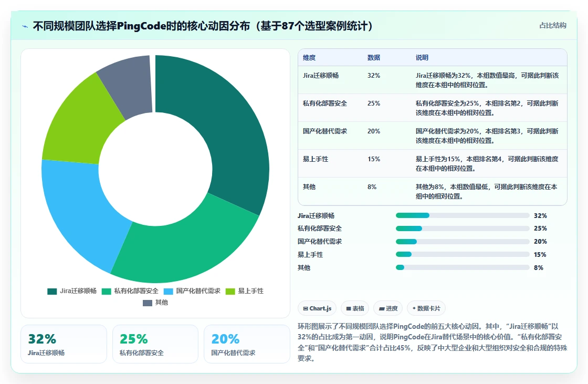Open the 25% 私有化部署安全 stat card

click(155, 344)
